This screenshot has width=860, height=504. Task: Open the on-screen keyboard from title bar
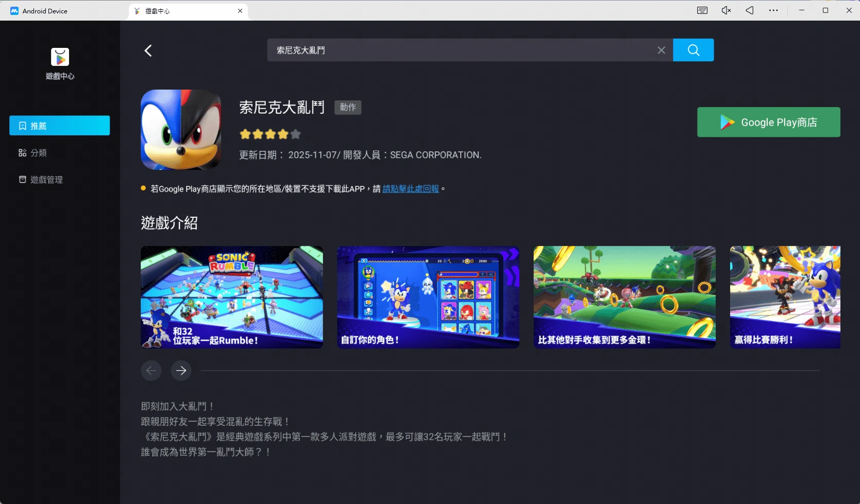coord(701,10)
